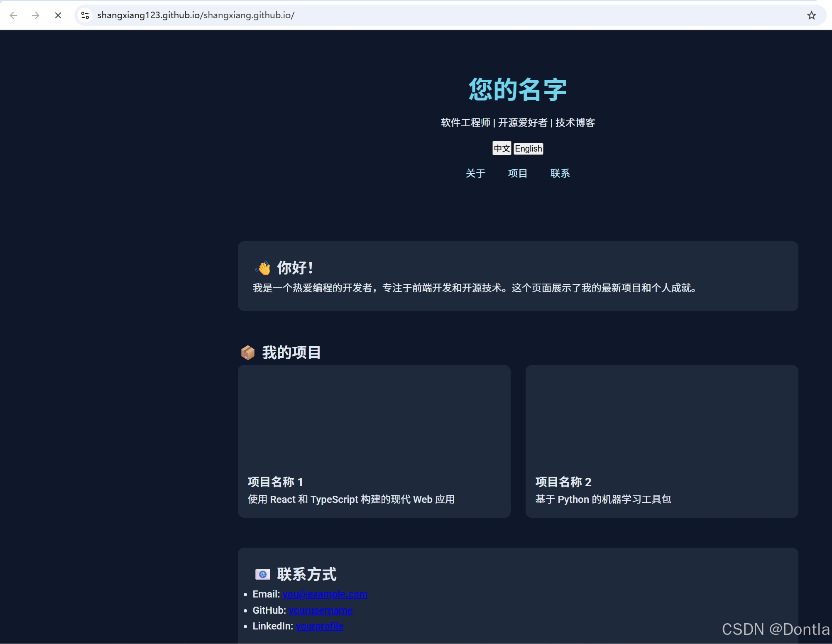Click the browser forward arrow
Image resolution: width=832 pixels, height=644 pixels.
[36, 15]
